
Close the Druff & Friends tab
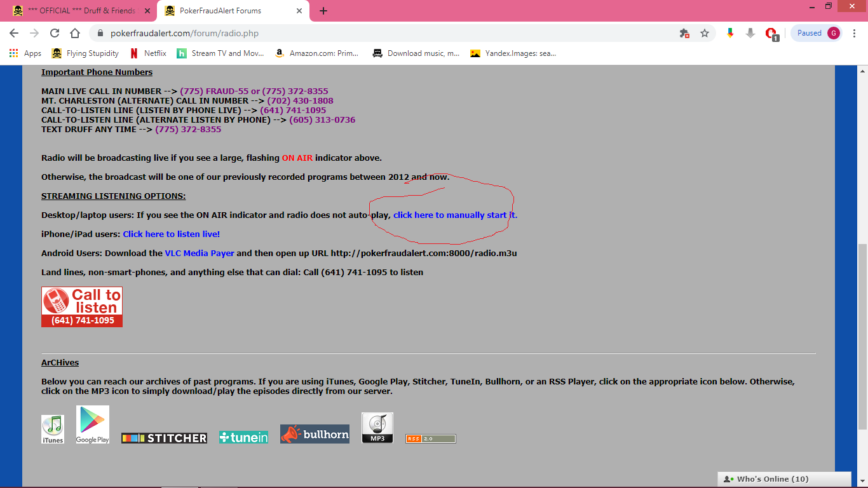[147, 11]
